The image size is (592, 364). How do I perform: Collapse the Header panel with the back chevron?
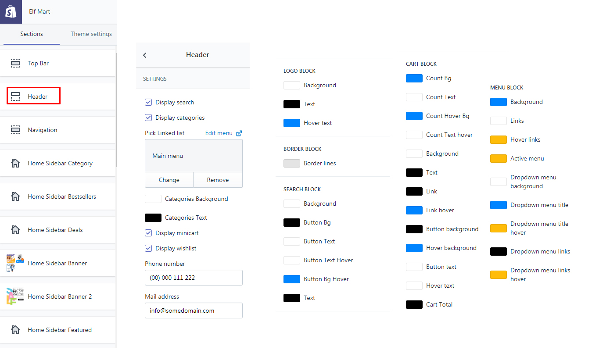[x=145, y=55]
